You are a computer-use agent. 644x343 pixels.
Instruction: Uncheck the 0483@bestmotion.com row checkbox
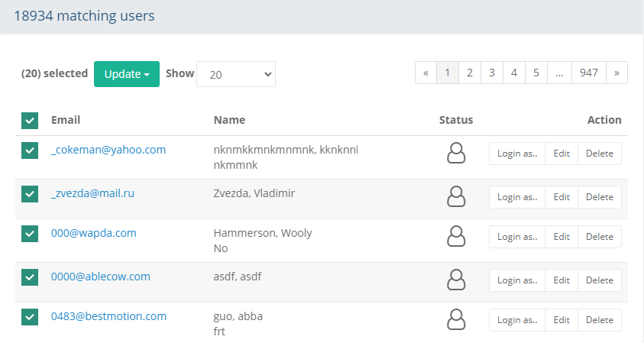pyautogui.click(x=30, y=317)
